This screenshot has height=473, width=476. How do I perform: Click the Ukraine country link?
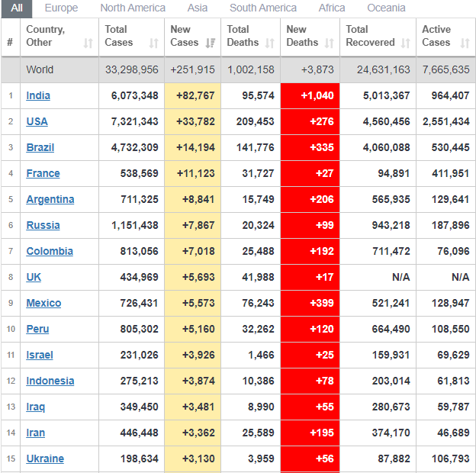tap(45, 459)
